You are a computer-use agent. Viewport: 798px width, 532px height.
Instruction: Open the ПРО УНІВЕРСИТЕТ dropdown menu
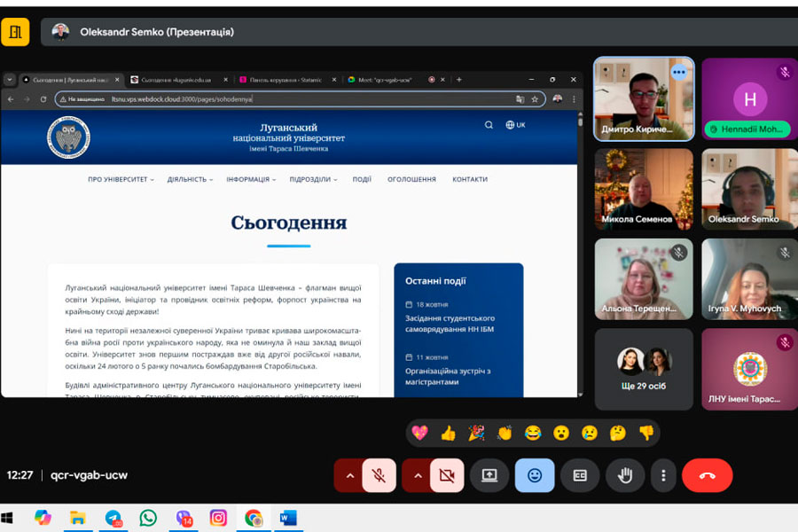[121, 179]
